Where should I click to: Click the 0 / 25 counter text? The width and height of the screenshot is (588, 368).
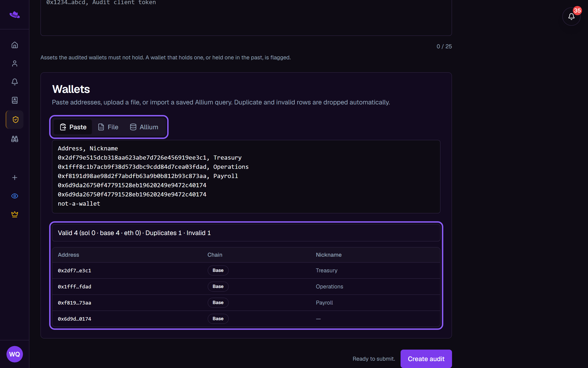[444, 46]
